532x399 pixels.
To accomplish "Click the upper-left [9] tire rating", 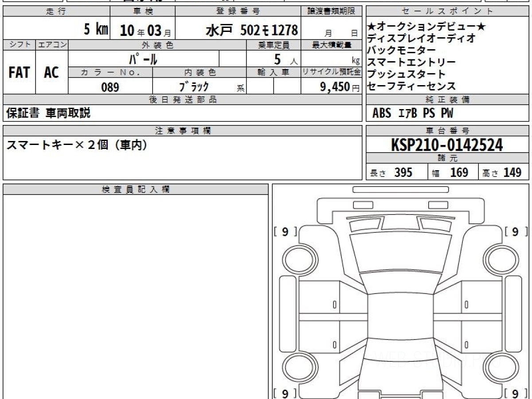I will point(285,231).
